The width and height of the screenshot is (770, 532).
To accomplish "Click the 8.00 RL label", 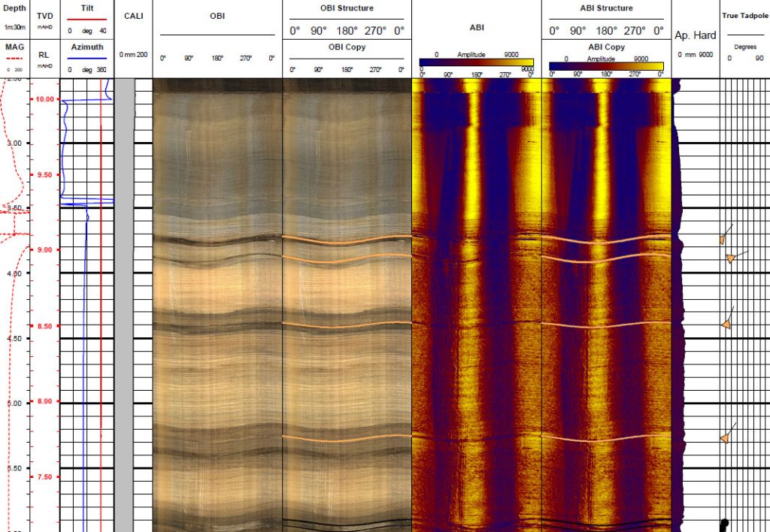I will click(x=44, y=401).
